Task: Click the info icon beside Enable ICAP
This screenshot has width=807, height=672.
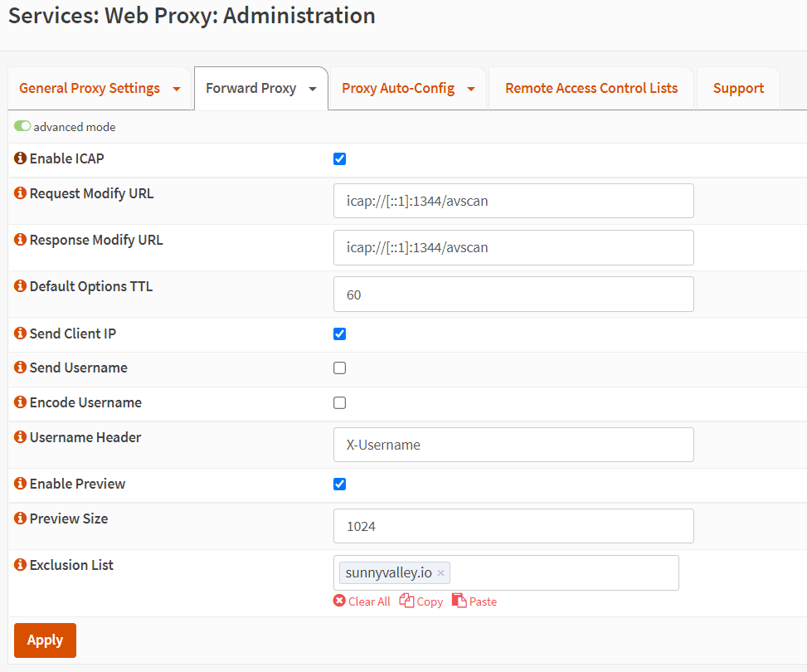Action: [21, 158]
